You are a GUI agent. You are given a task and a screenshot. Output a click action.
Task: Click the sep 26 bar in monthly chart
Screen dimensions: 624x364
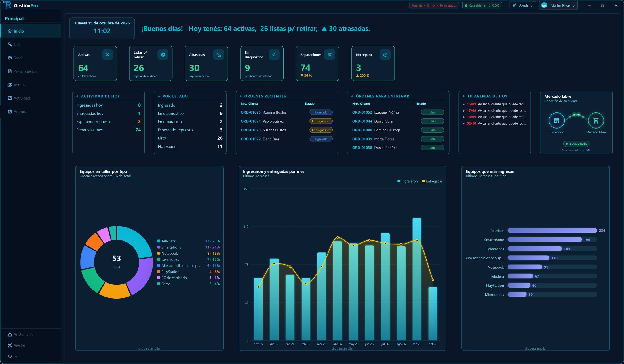417,279
